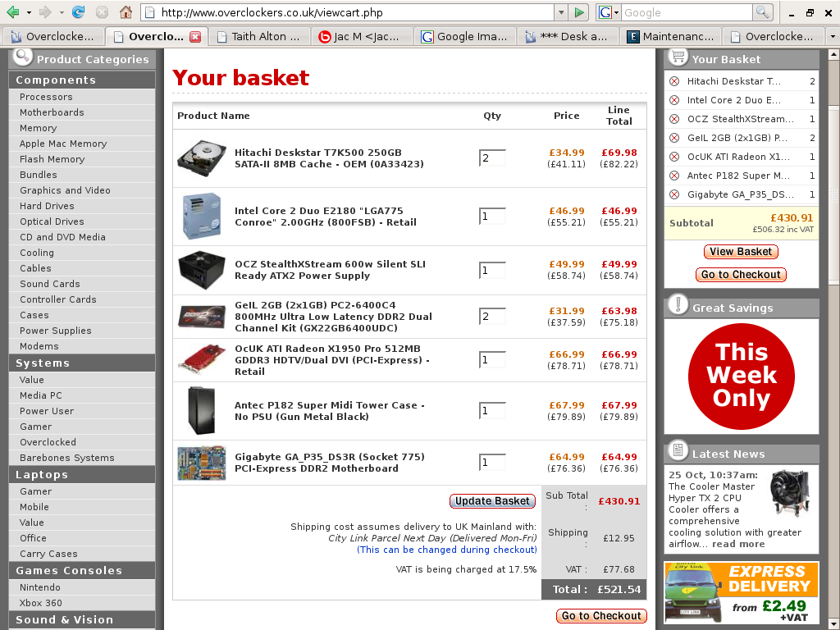Click the page scrollbar up arrow

tap(833, 54)
